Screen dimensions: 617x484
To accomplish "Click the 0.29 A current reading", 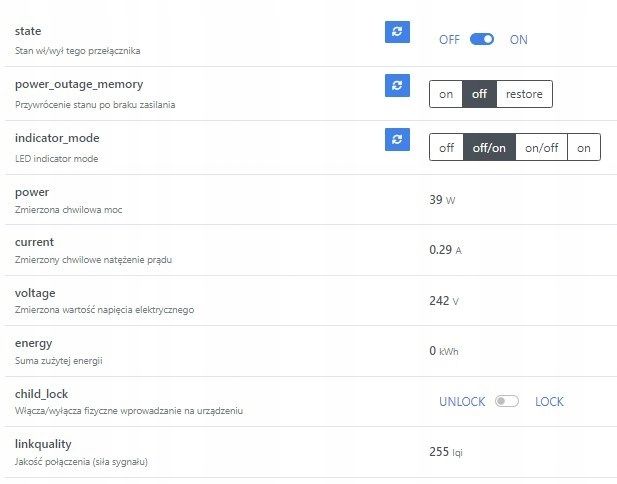I will (445, 250).
